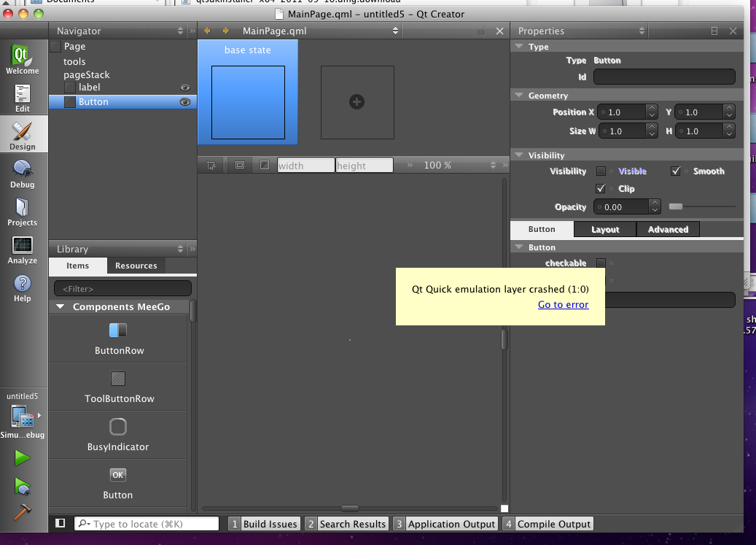The width and height of the screenshot is (756, 545).
Task: Collapse the Visibility section
Action: [x=519, y=155]
